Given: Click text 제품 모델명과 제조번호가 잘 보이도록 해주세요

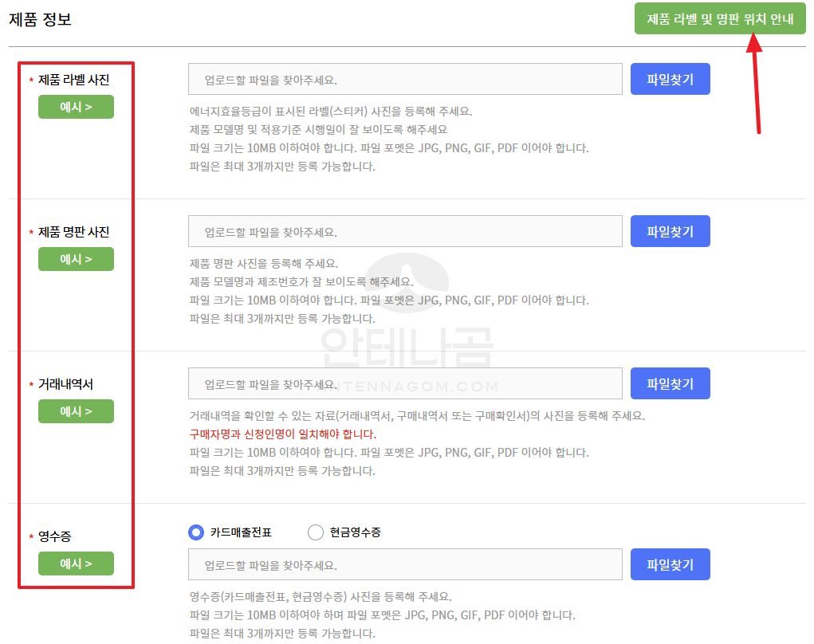Looking at the screenshot, I should [x=301, y=281].
